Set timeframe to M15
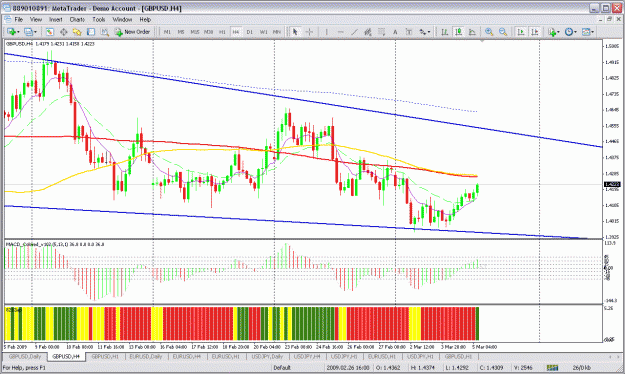 click(x=195, y=32)
